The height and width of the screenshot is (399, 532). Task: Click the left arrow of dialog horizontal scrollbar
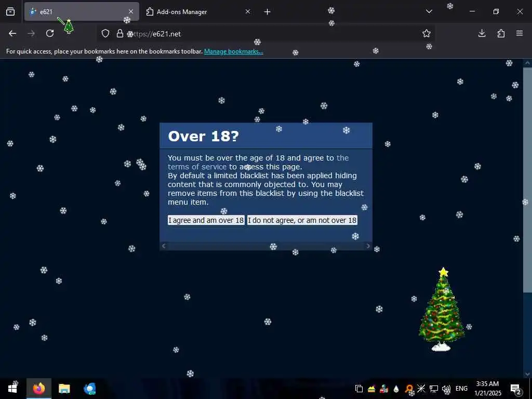click(x=164, y=246)
